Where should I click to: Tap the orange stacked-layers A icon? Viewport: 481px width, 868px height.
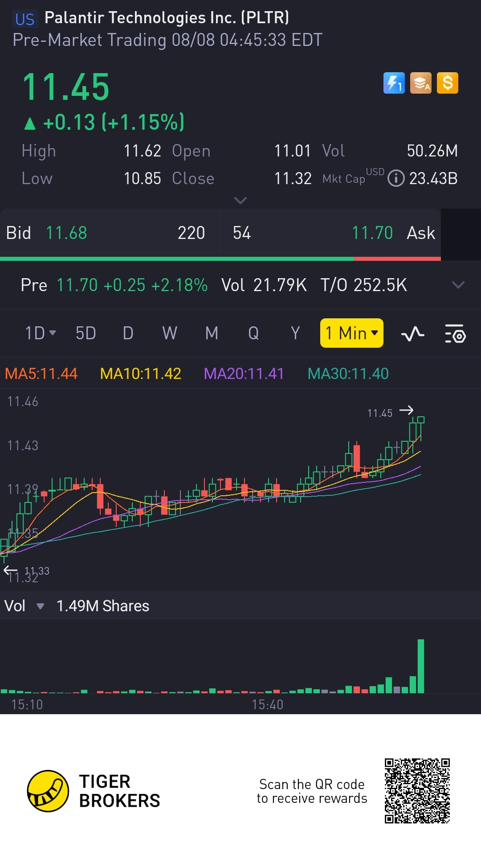pos(421,83)
